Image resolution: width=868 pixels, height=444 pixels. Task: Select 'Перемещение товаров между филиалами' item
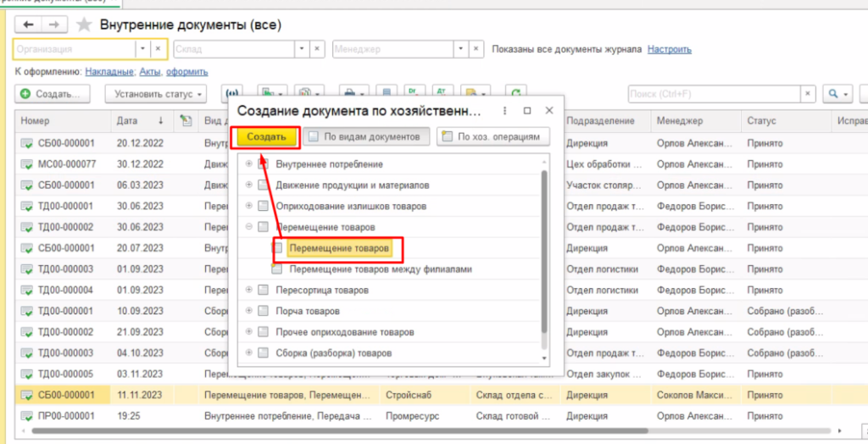pos(380,269)
